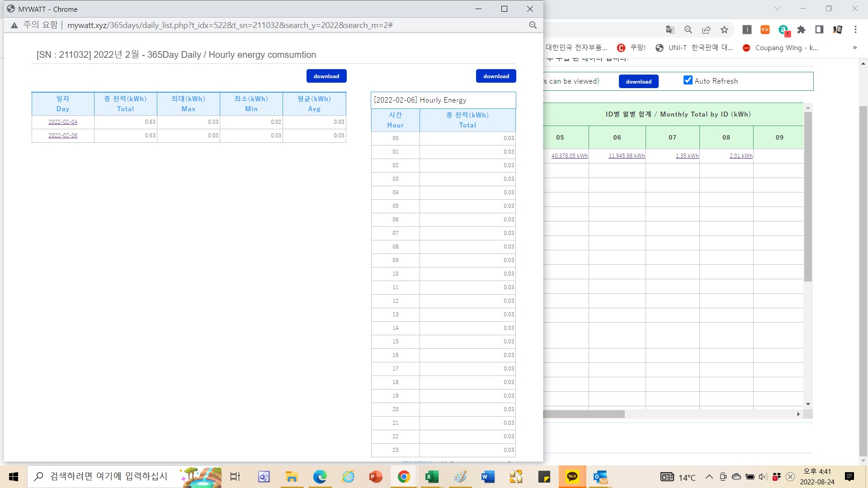868x488 pixels.
Task: Open the 쿠팡! bookmark
Action: 632,47
